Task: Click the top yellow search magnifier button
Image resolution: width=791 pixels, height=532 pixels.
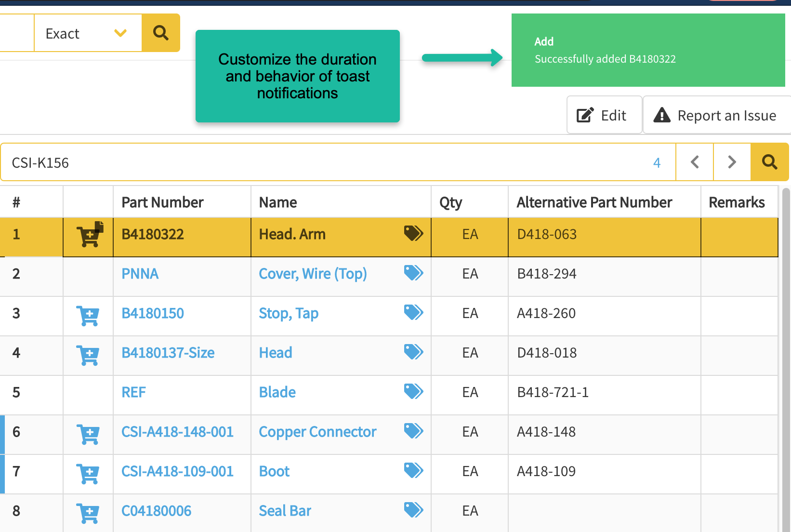Action: pyautogui.click(x=160, y=33)
